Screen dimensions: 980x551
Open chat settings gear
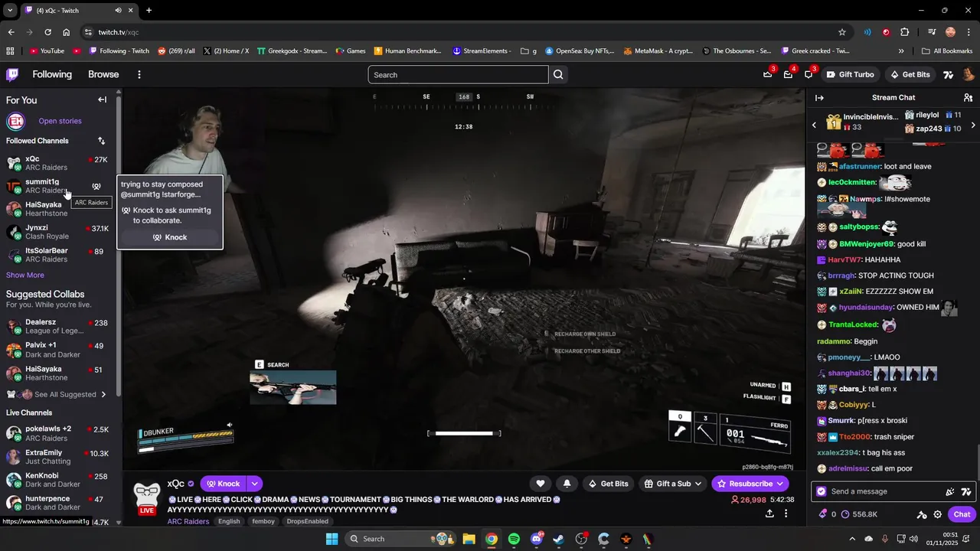(x=937, y=514)
